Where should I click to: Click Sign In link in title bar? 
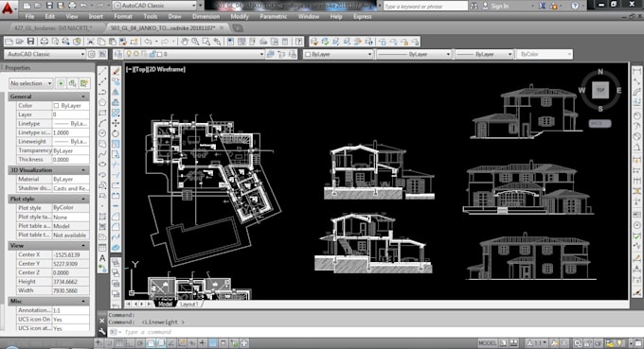pos(500,6)
